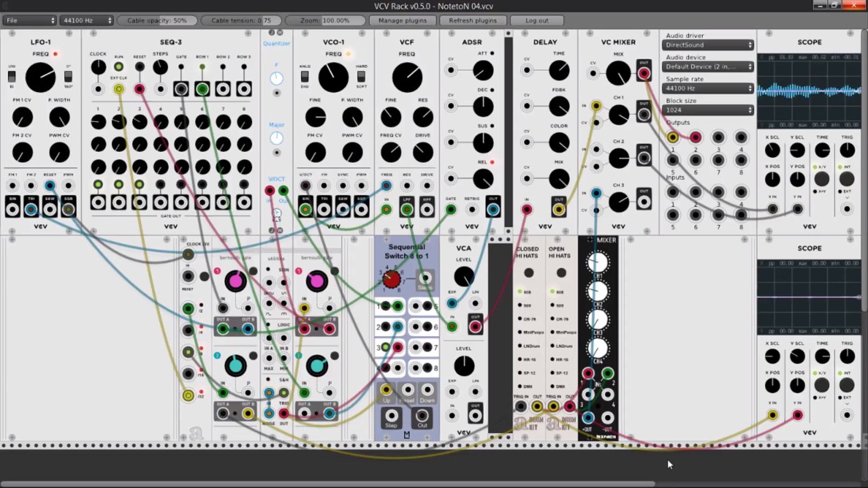
Task: Click the Manage plugins button
Action: point(403,20)
